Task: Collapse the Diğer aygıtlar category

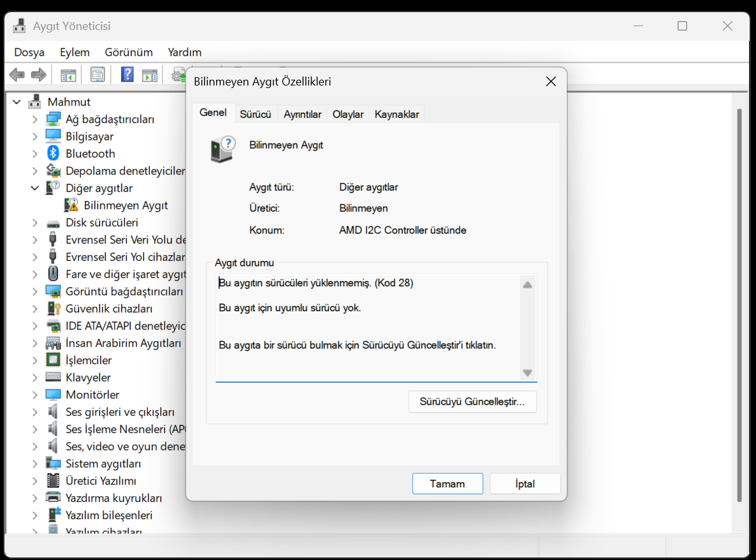Action: coord(34,188)
